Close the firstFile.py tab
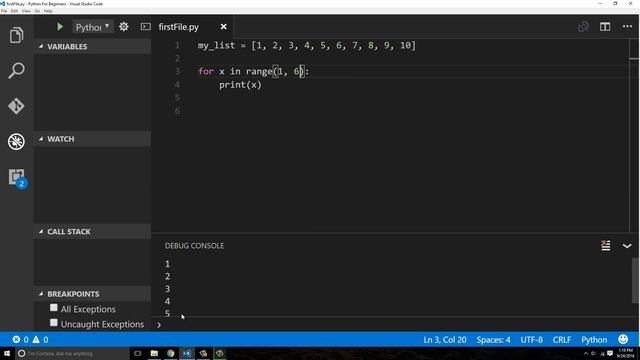The image size is (640, 360). click(223, 27)
